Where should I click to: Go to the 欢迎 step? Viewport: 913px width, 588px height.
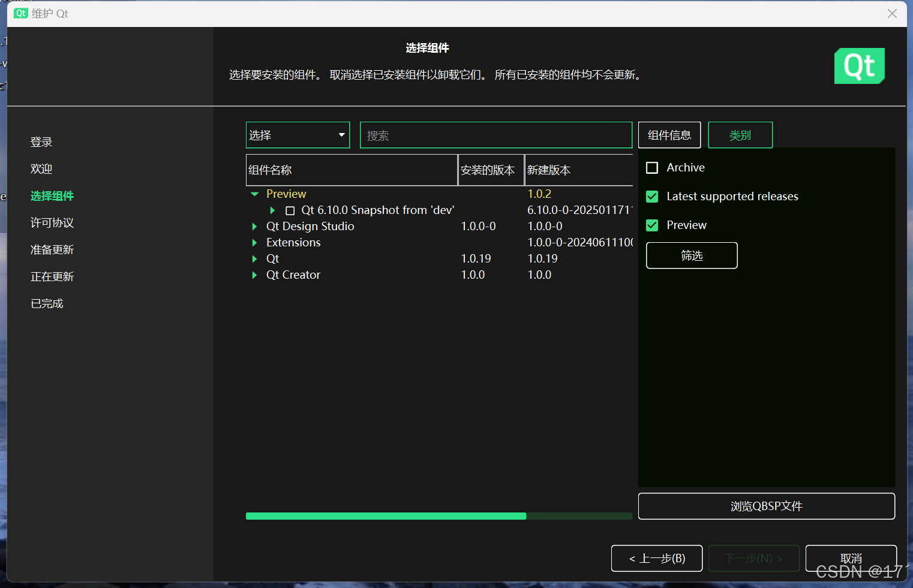click(41, 169)
